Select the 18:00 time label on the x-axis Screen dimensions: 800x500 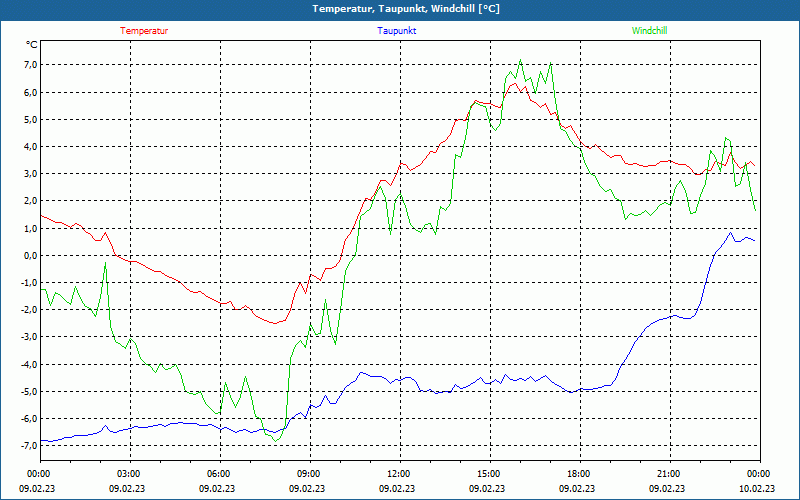point(578,473)
